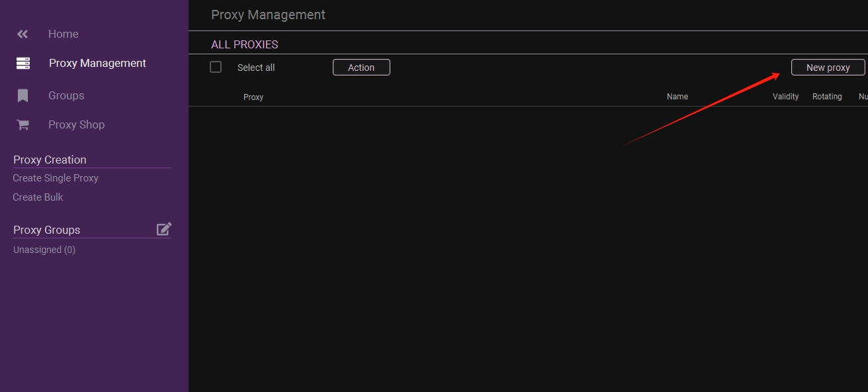
Task: Sort by the Validity column header
Action: (785, 97)
